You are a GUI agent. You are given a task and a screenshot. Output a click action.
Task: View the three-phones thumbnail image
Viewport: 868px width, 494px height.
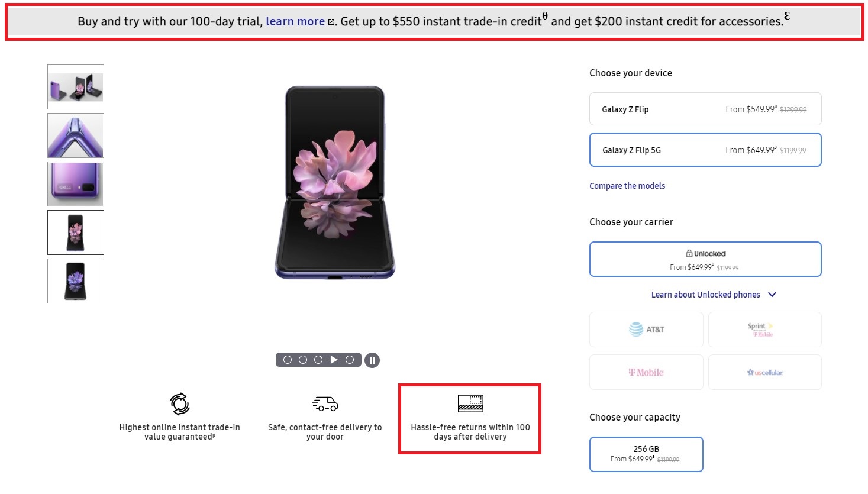pos(76,87)
